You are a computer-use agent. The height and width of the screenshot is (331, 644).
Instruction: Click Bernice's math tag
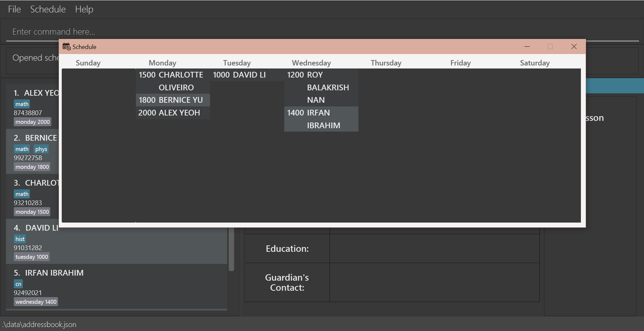(22, 149)
